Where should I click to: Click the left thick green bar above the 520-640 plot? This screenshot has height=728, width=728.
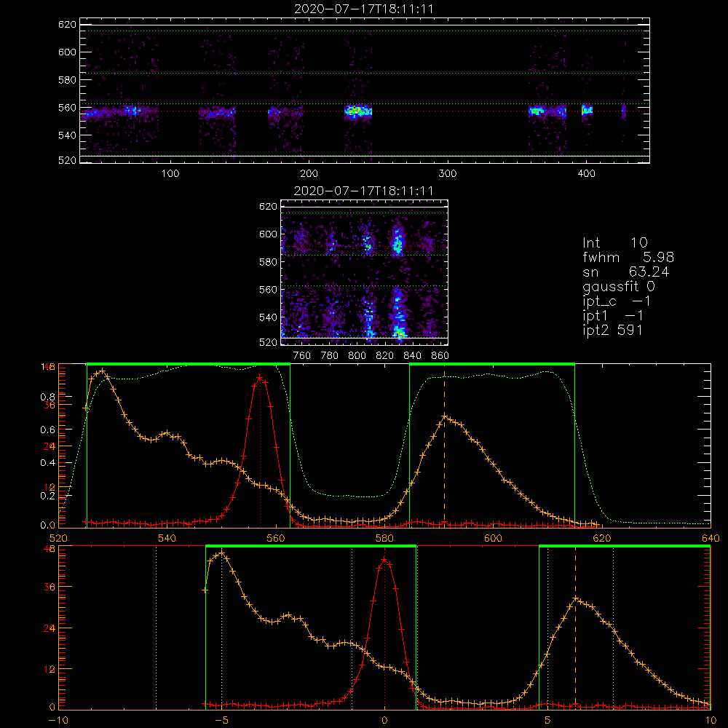click(189, 364)
